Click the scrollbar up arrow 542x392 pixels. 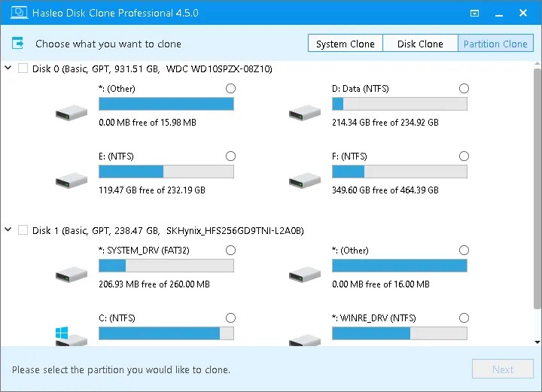537,64
